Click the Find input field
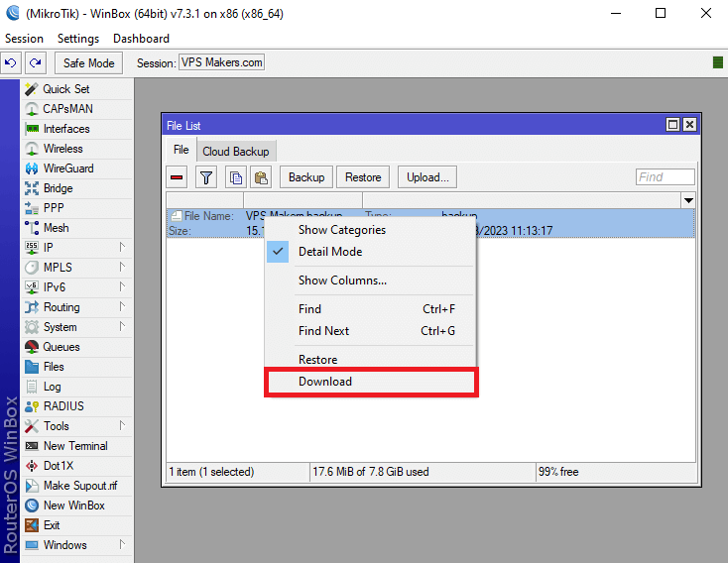728x563 pixels. tap(665, 177)
